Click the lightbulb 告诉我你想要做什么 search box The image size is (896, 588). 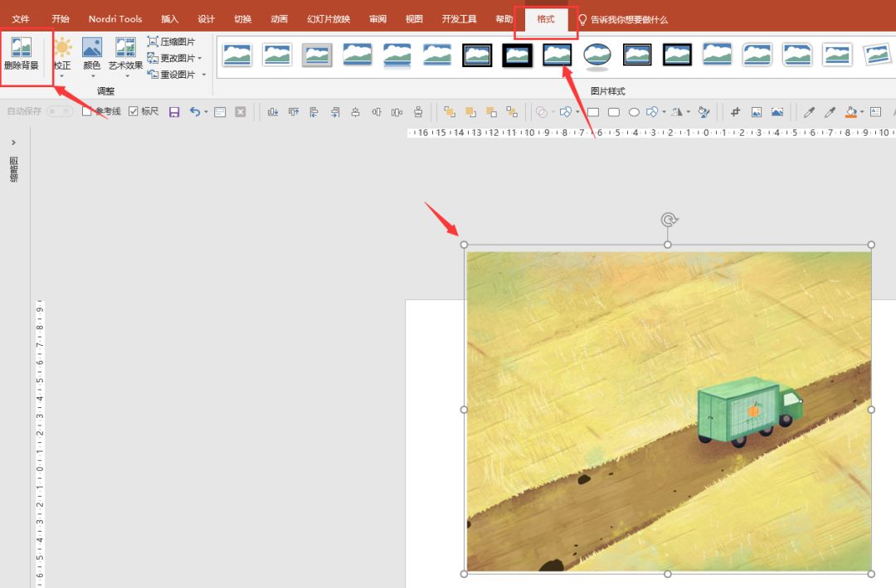click(623, 19)
